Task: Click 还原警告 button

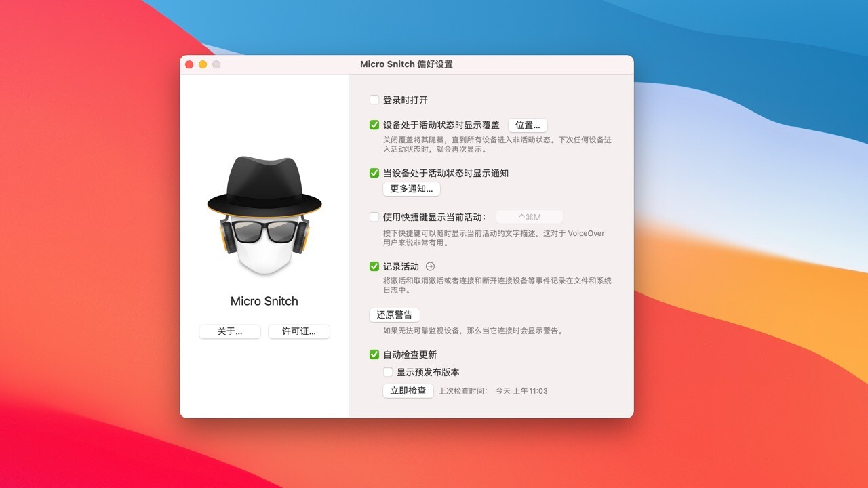Action: point(395,315)
